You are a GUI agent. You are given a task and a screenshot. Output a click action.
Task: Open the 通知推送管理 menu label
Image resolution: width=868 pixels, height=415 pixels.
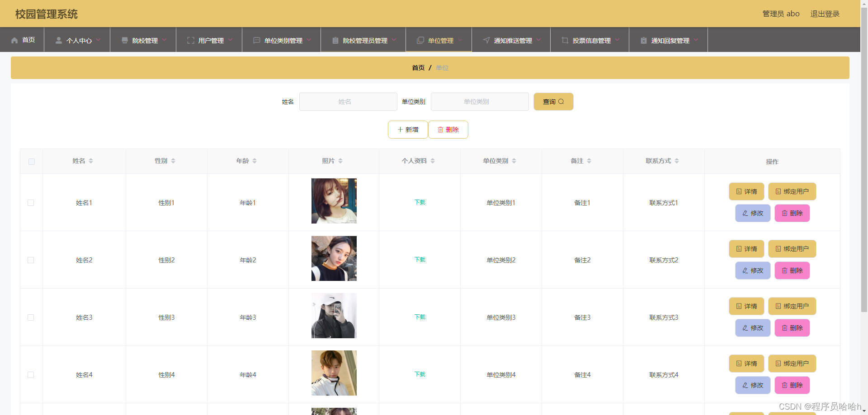pos(513,40)
